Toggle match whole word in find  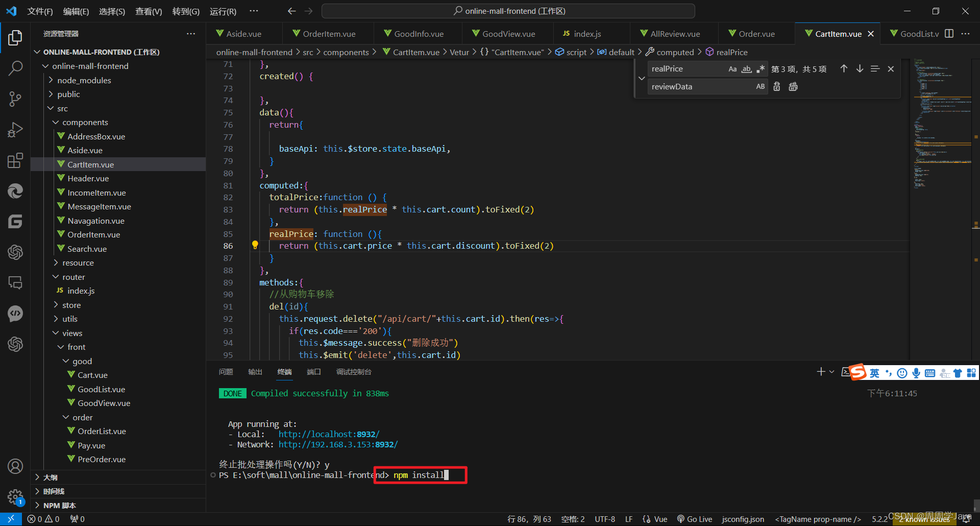click(746, 69)
